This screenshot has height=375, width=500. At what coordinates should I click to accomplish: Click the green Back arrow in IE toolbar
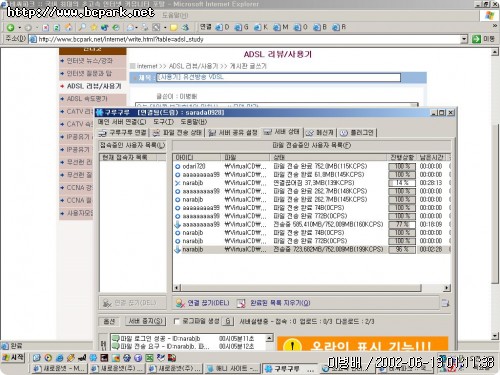(11, 27)
